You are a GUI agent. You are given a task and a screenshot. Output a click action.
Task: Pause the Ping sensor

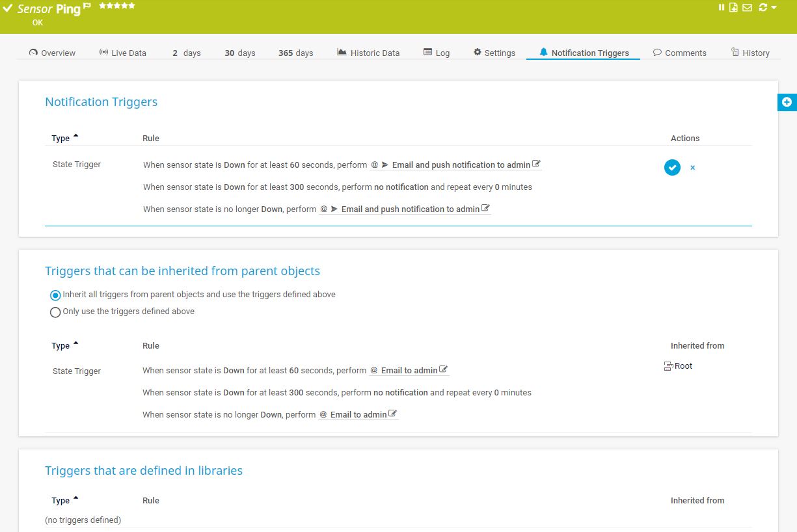coord(722,8)
